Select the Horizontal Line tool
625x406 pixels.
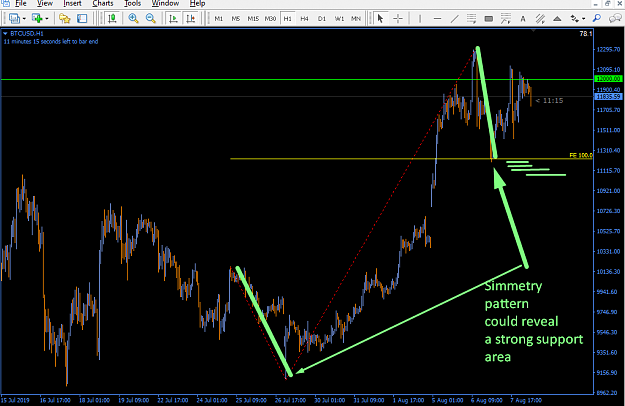click(x=437, y=18)
